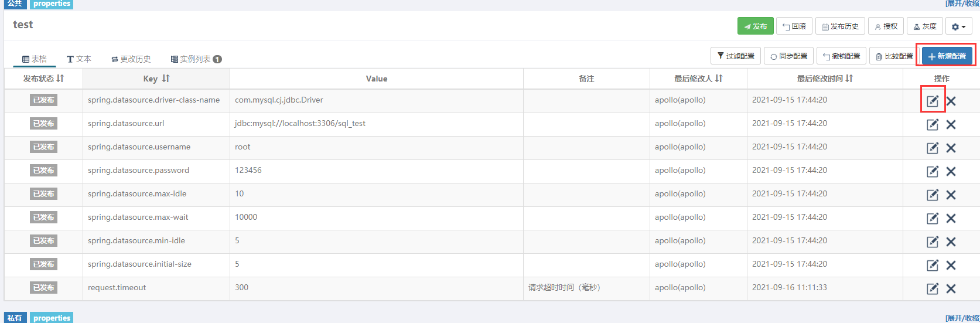Delete the spring.datasource.url config row

[x=951, y=124]
